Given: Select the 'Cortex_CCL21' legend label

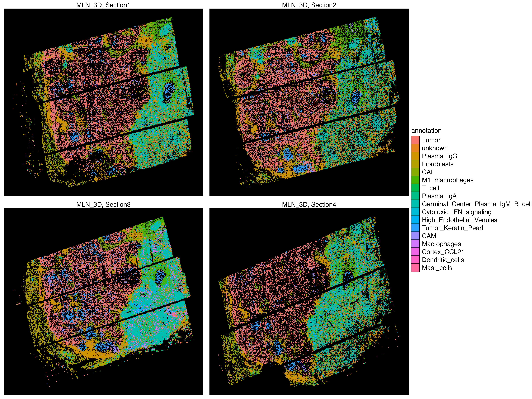Looking at the screenshot, I should 443,252.
